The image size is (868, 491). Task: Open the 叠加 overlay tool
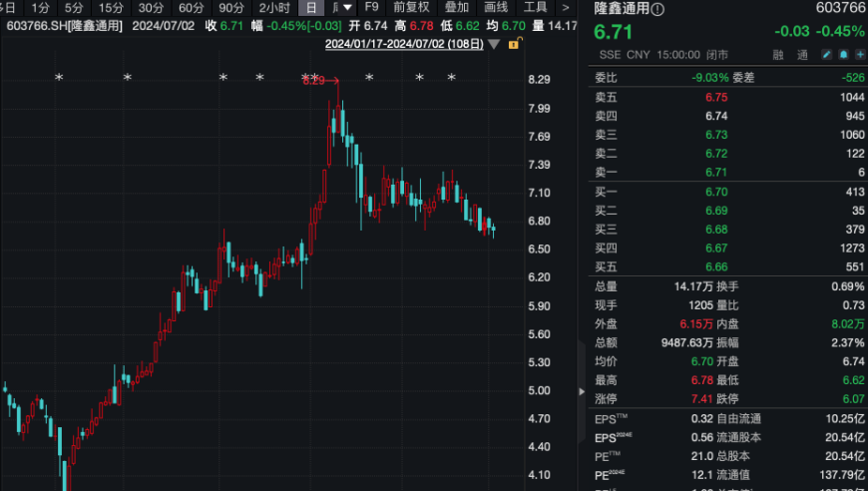pyautogui.click(x=456, y=7)
